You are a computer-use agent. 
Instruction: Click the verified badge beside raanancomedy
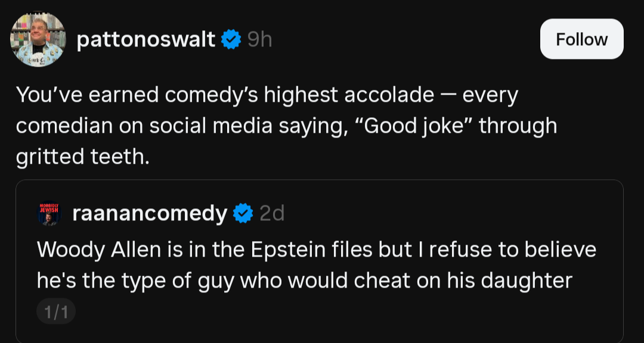click(x=243, y=213)
